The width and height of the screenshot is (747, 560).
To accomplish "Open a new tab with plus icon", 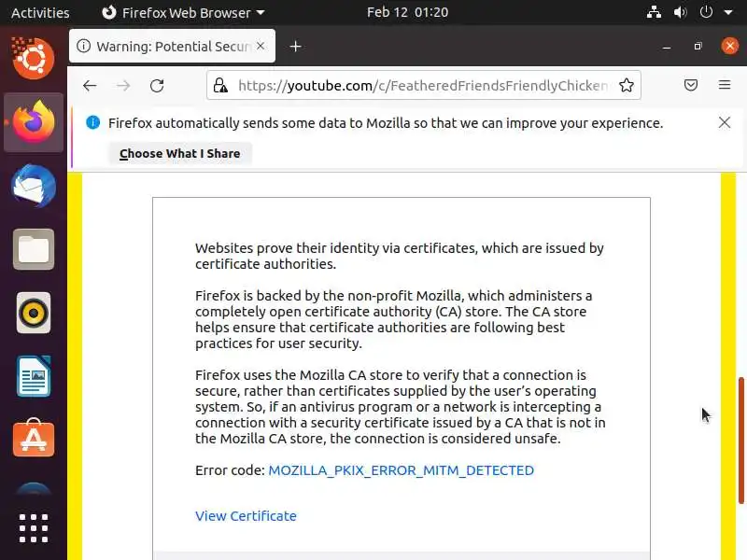I will pyautogui.click(x=296, y=46).
